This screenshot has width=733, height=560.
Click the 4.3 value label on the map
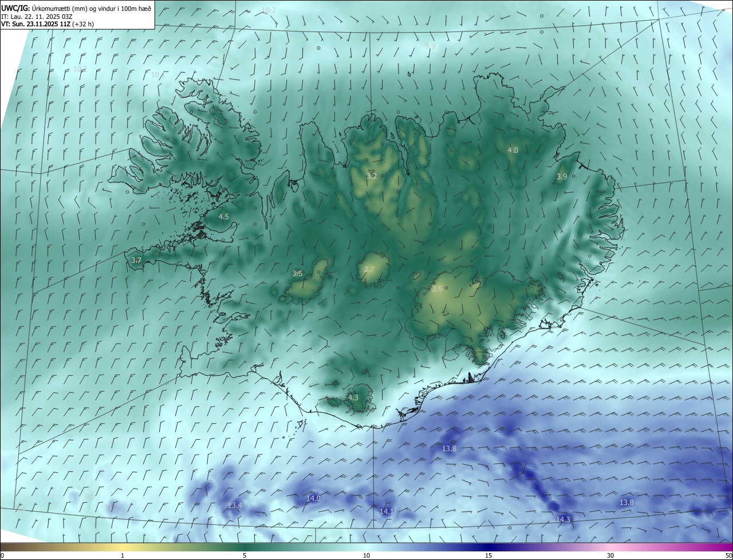353,398
